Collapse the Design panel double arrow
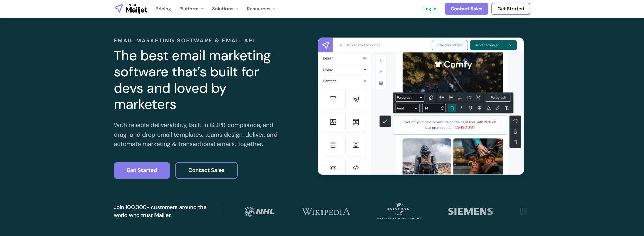The height and width of the screenshot is (236, 644). click(365, 58)
